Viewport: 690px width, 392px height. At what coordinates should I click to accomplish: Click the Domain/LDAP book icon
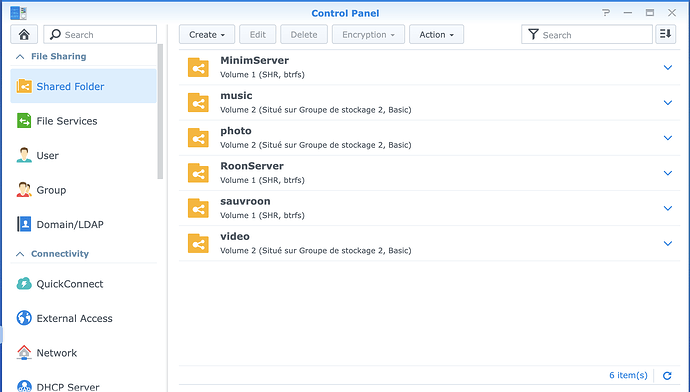24,224
